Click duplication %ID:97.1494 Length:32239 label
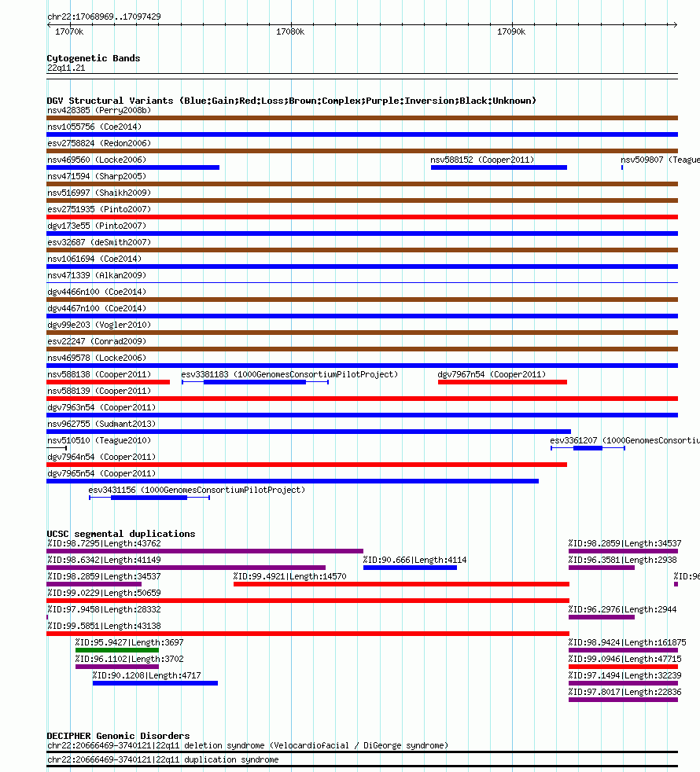 click(x=624, y=675)
